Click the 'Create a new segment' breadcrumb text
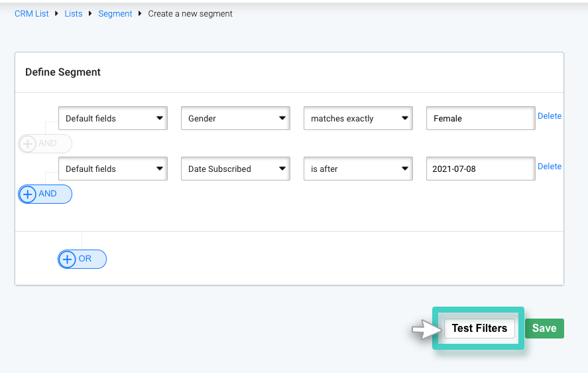This screenshot has height=373, width=588. click(190, 14)
